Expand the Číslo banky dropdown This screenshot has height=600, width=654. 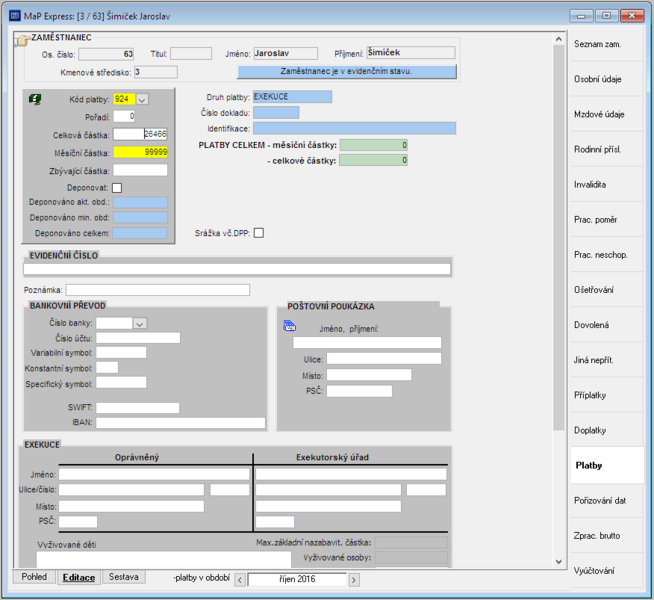[140, 324]
